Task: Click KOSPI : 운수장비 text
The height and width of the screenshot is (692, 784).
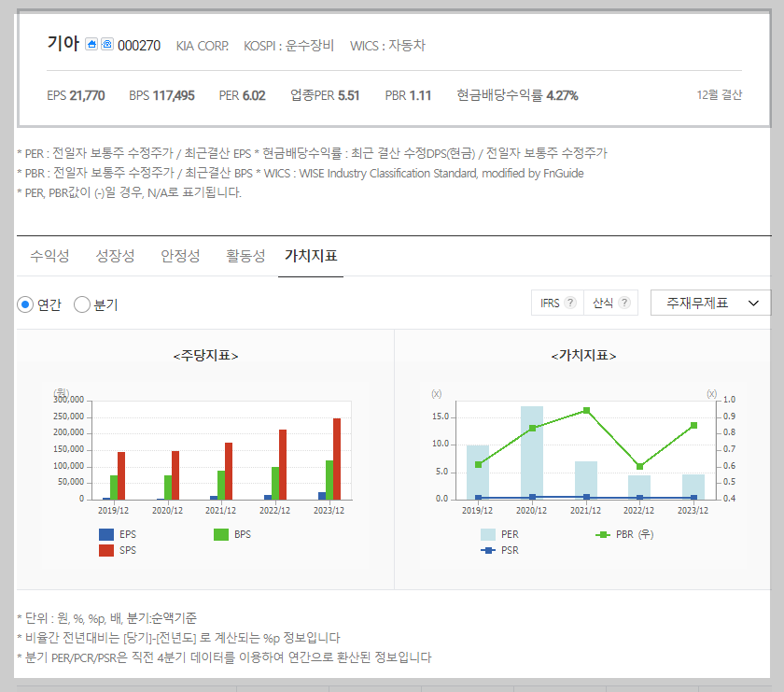Action: 288,46
